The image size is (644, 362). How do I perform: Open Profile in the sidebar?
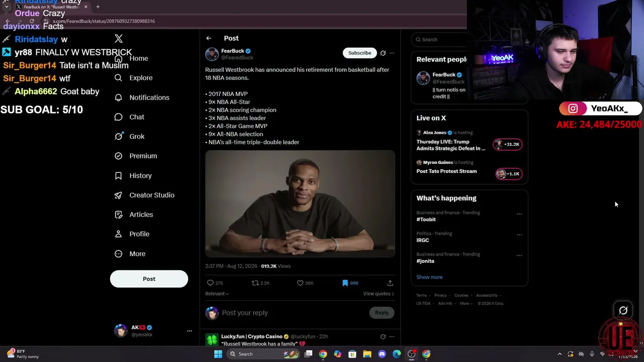click(132, 234)
